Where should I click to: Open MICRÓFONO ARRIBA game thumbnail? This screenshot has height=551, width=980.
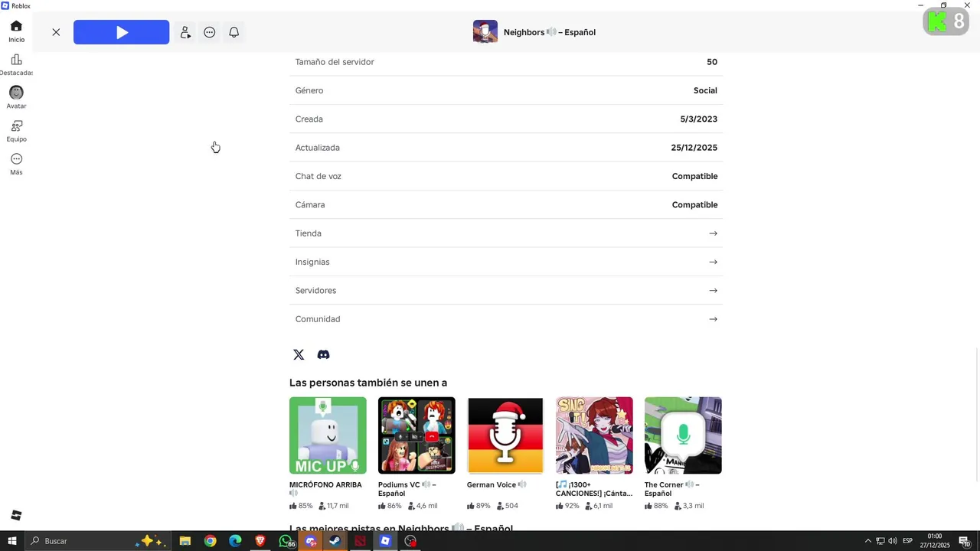328,435
